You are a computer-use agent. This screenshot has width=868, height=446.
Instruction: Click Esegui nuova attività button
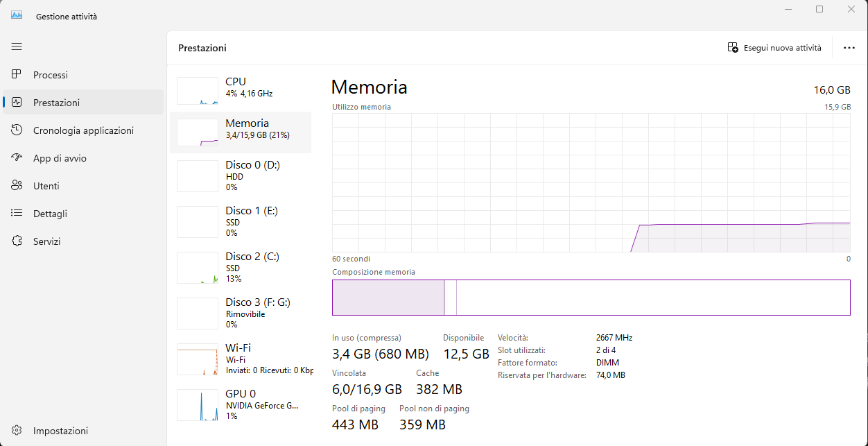774,48
